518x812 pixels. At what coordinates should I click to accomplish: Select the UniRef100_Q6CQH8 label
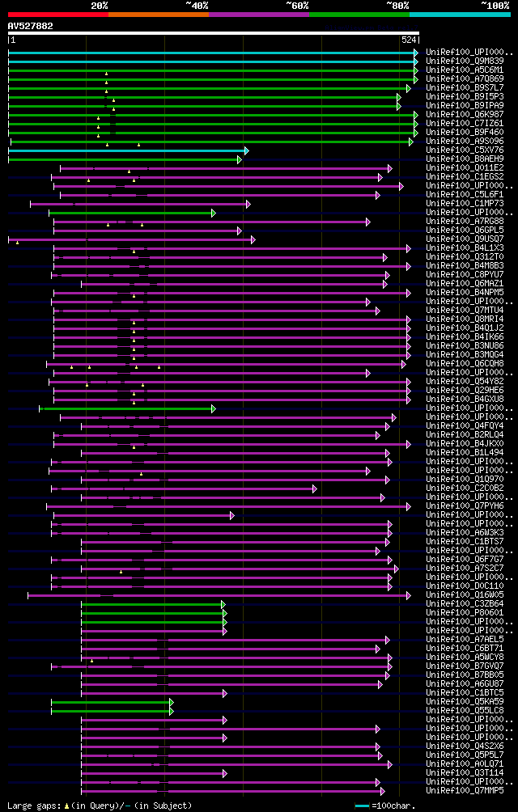click(x=464, y=363)
